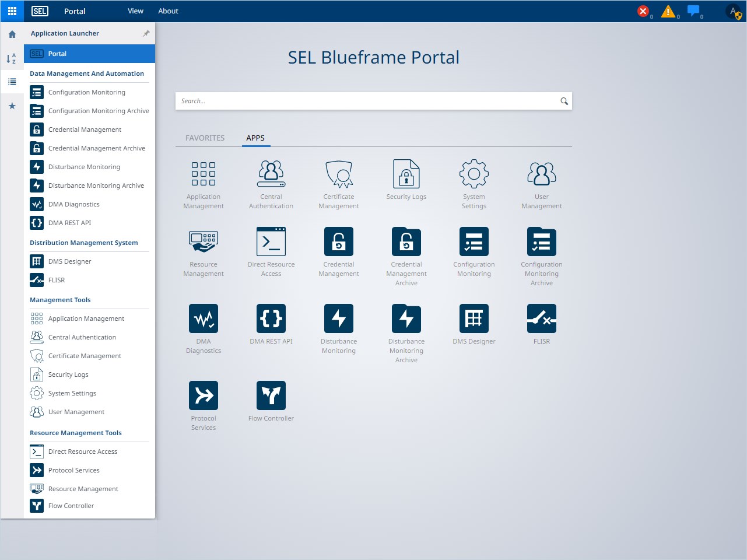Open FLISR tile in Apps grid
Image resolution: width=747 pixels, height=560 pixels.
(x=542, y=324)
